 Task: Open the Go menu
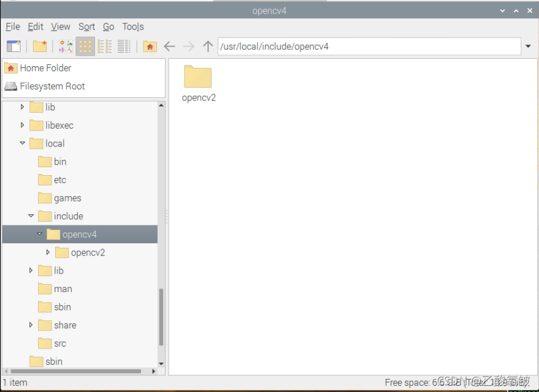[x=109, y=27]
